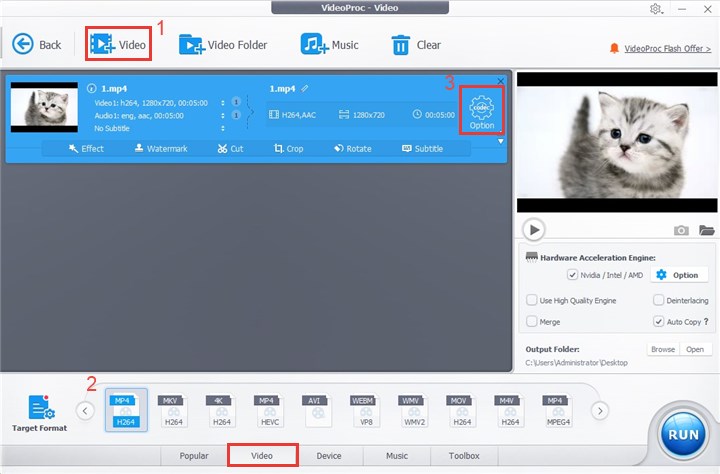Select WEBM VP8 format
Viewport: 720px width, 474px height.
pos(366,410)
